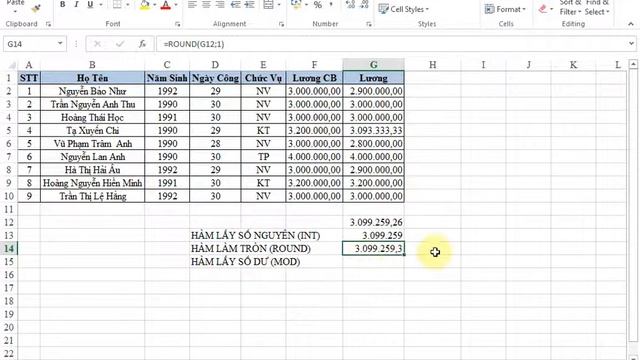Open the font color dropdown arrow

pyautogui.click(x=176, y=5)
